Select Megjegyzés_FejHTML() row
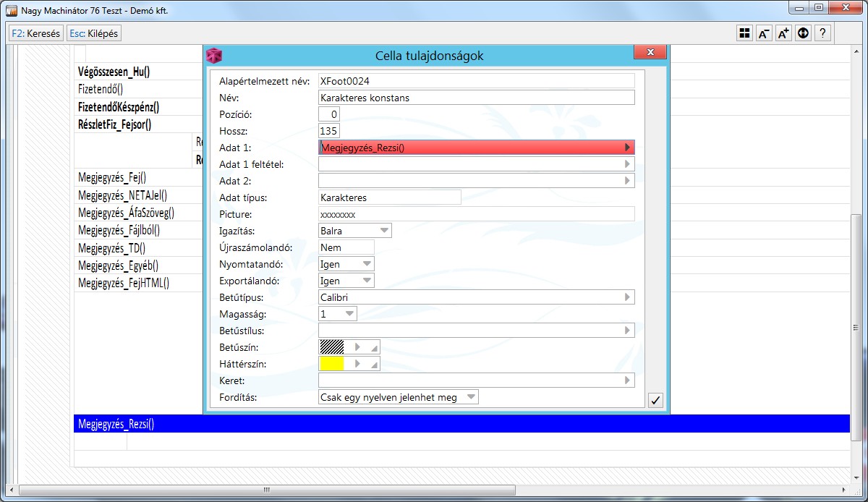The height and width of the screenshot is (502, 868). tap(124, 283)
